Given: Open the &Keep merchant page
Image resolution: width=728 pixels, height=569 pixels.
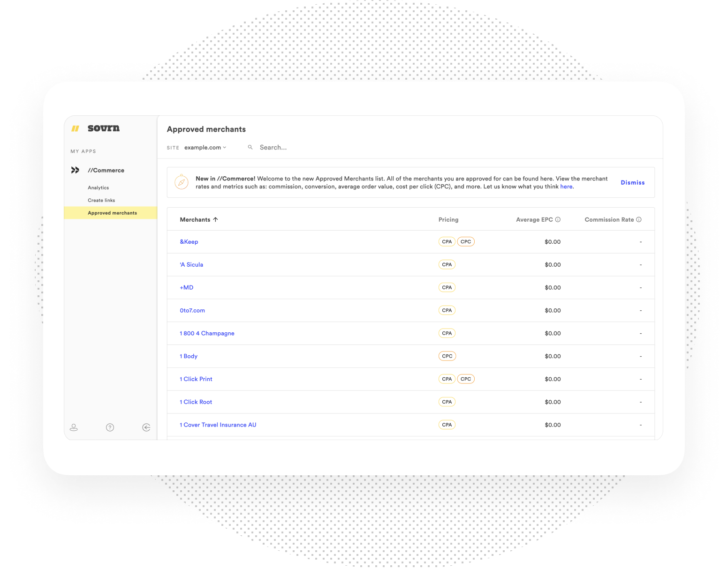Looking at the screenshot, I should pyautogui.click(x=189, y=241).
